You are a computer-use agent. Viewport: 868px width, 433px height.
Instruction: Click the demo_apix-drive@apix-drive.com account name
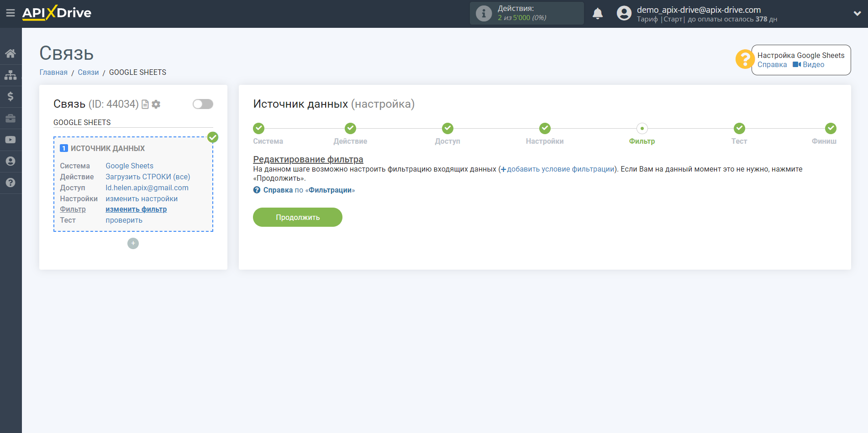point(699,10)
